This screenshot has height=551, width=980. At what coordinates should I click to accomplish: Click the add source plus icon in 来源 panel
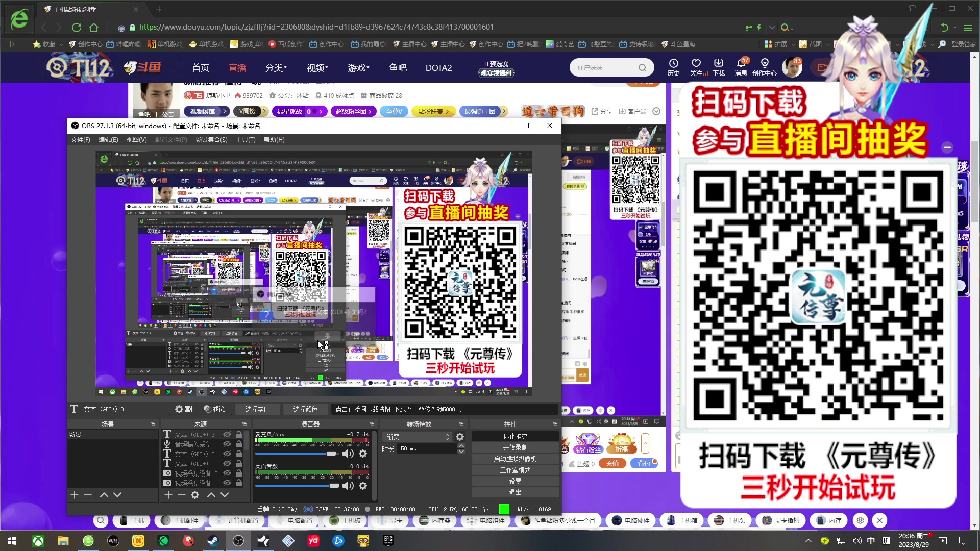pyautogui.click(x=168, y=495)
